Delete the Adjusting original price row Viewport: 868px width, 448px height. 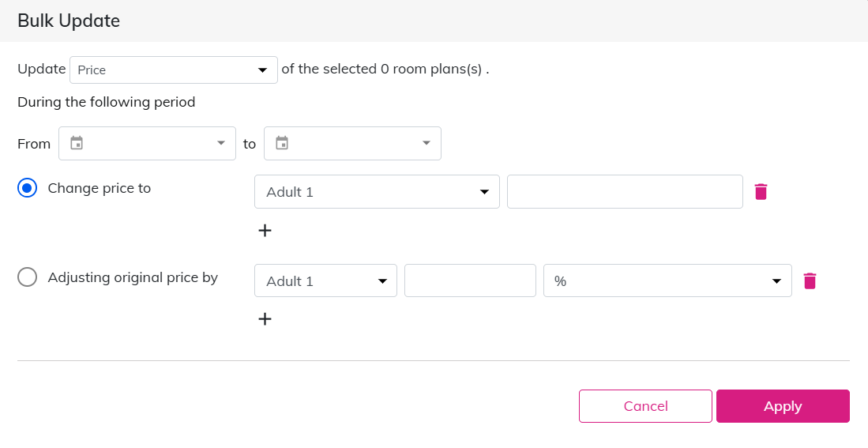click(x=810, y=280)
